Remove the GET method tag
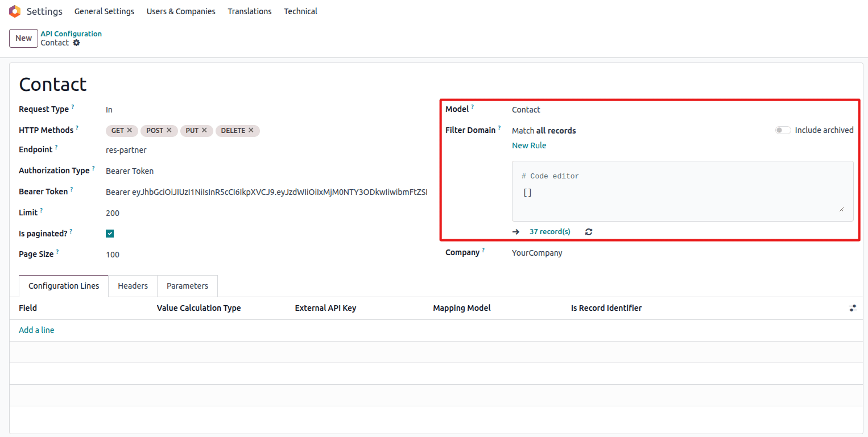The height and width of the screenshot is (437, 868). point(130,130)
